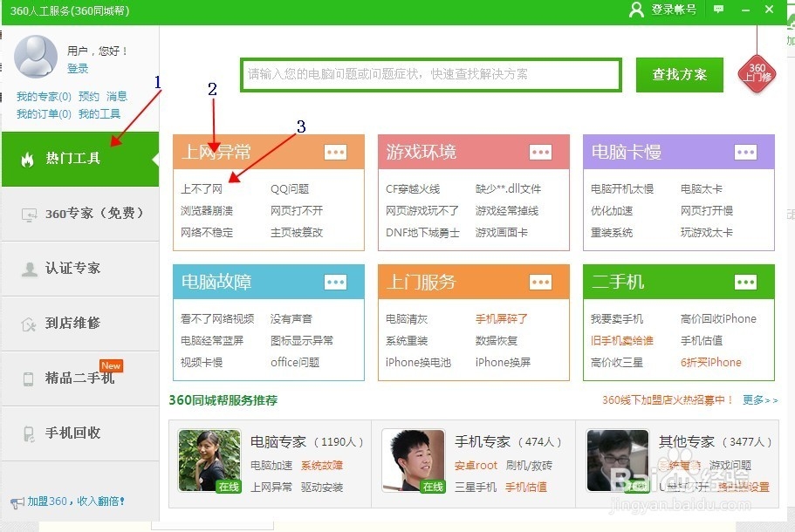Select 安卓root under 手机专家
This screenshot has height=532, width=795.
[476, 466]
